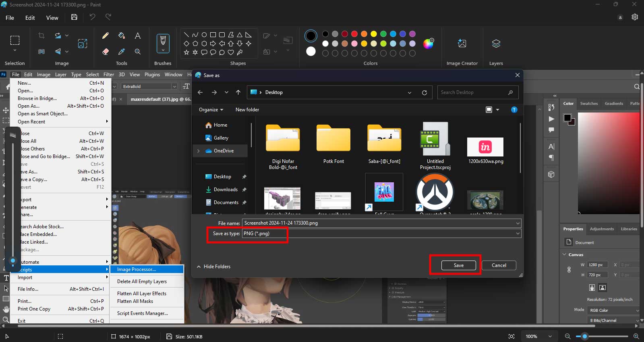
Task: Open the Edit colors wheel
Action: click(x=429, y=44)
